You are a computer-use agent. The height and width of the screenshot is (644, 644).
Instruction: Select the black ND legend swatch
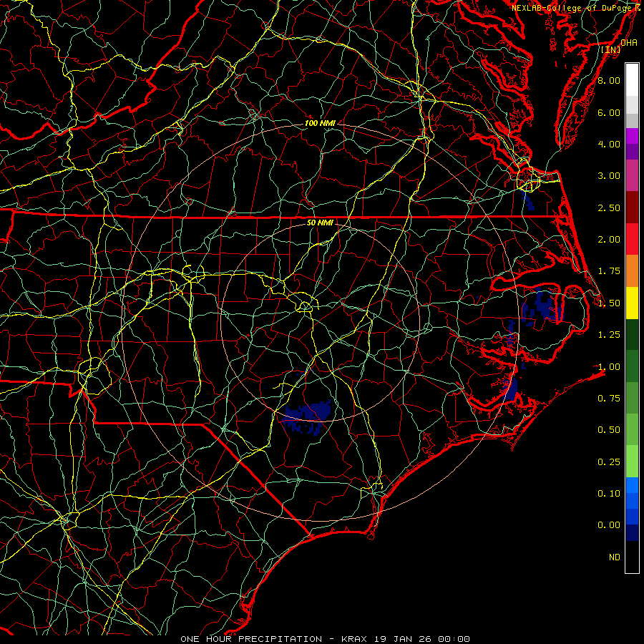coord(632,557)
